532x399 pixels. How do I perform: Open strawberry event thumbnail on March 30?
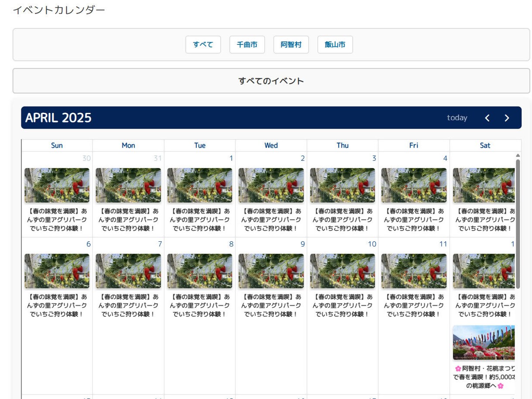[x=57, y=185]
